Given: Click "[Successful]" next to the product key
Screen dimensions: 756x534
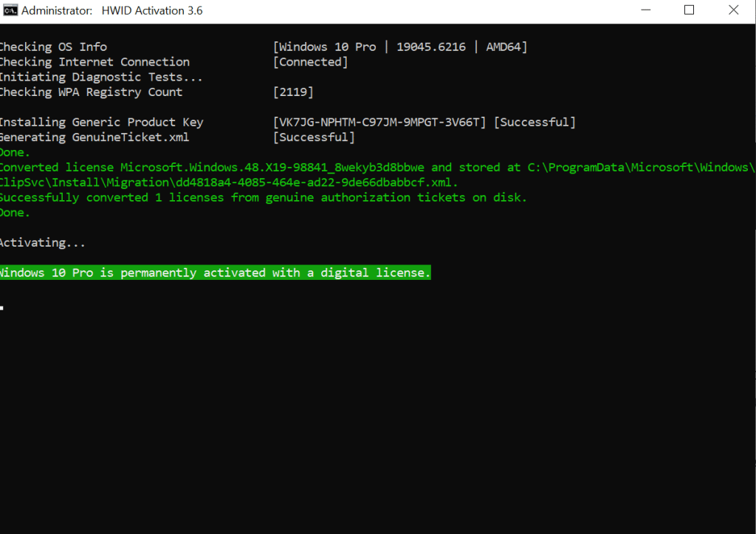Looking at the screenshot, I should (534, 122).
